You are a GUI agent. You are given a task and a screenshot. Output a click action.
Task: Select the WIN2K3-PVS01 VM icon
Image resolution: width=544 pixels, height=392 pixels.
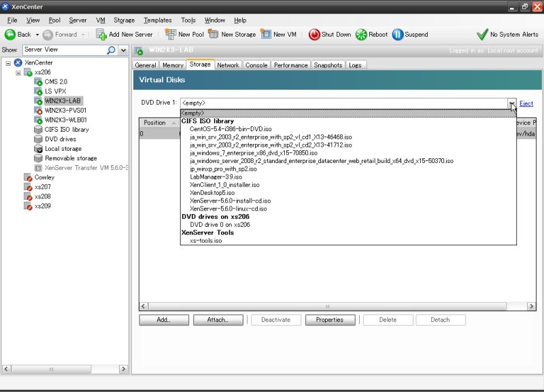(38, 111)
